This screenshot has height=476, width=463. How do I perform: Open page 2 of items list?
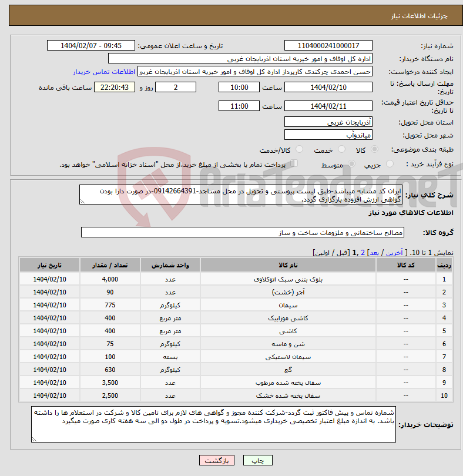coord(363,253)
